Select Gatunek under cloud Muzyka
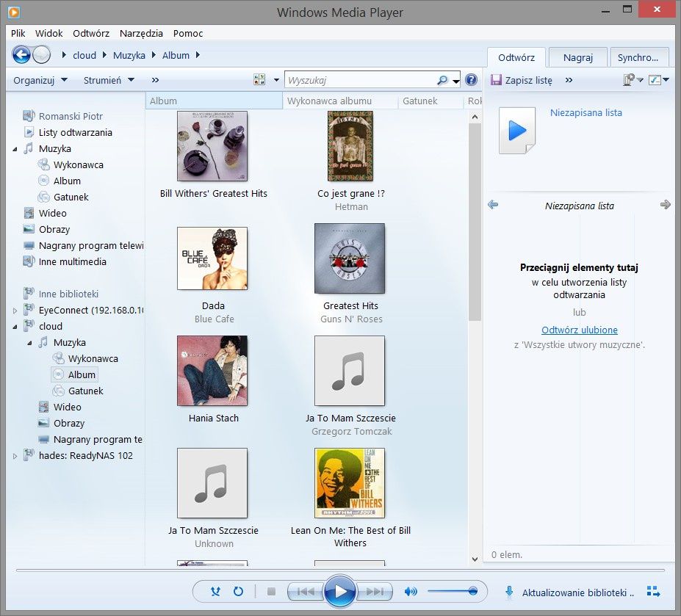The width and height of the screenshot is (681, 616). pos(85,391)
